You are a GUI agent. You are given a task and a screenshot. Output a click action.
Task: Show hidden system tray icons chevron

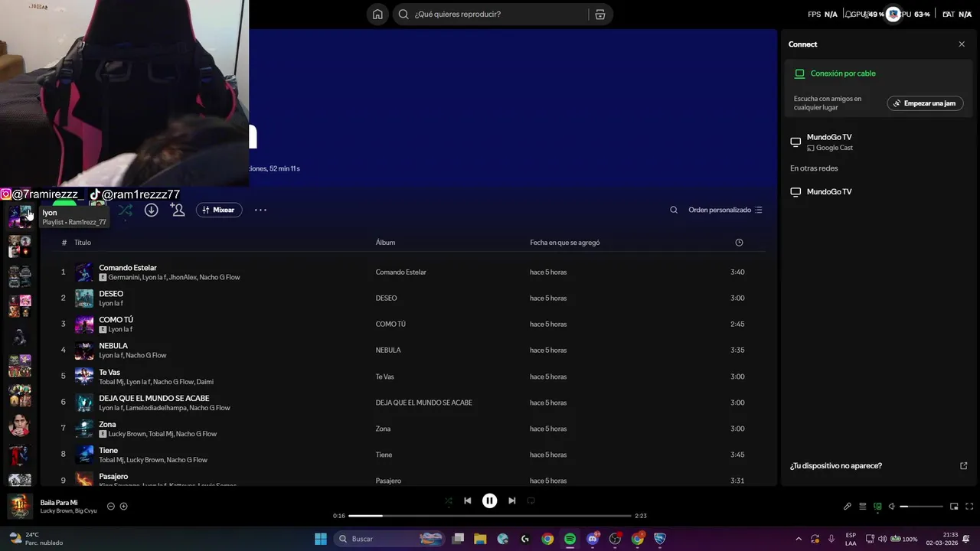coord(799,539)
